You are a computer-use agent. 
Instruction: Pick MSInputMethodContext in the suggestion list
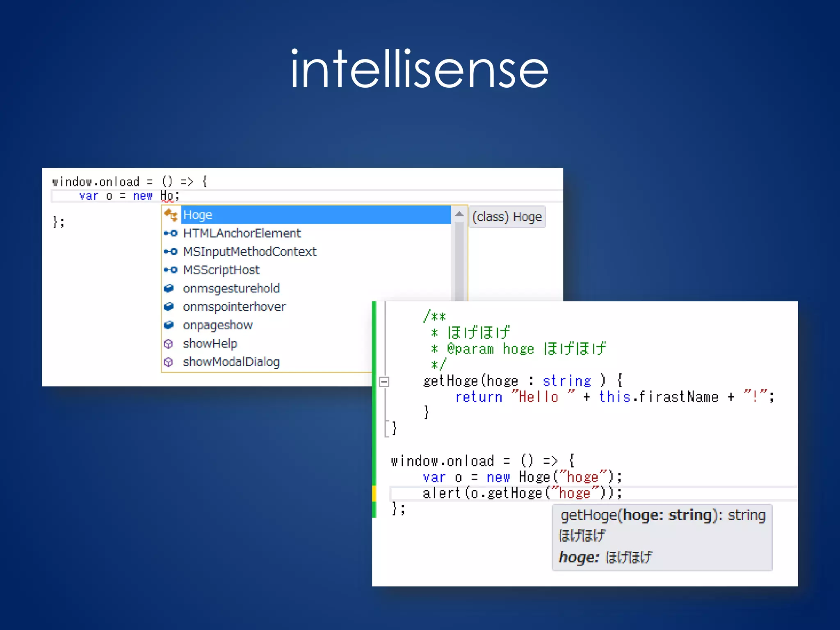click(250, 251)
